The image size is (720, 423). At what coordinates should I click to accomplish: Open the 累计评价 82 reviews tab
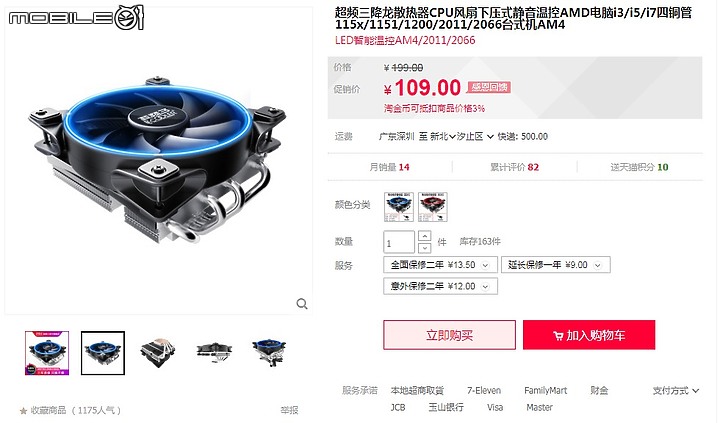pos(514,167)
